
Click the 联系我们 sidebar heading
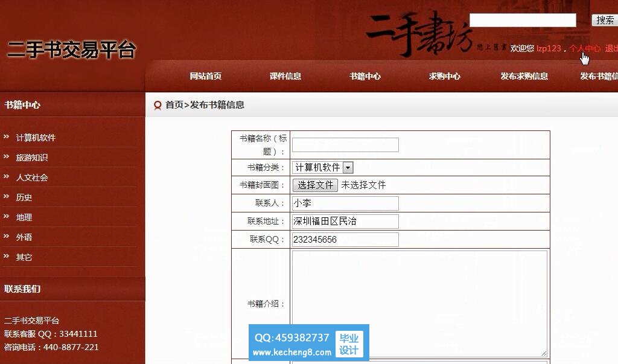tap(22, 289)
